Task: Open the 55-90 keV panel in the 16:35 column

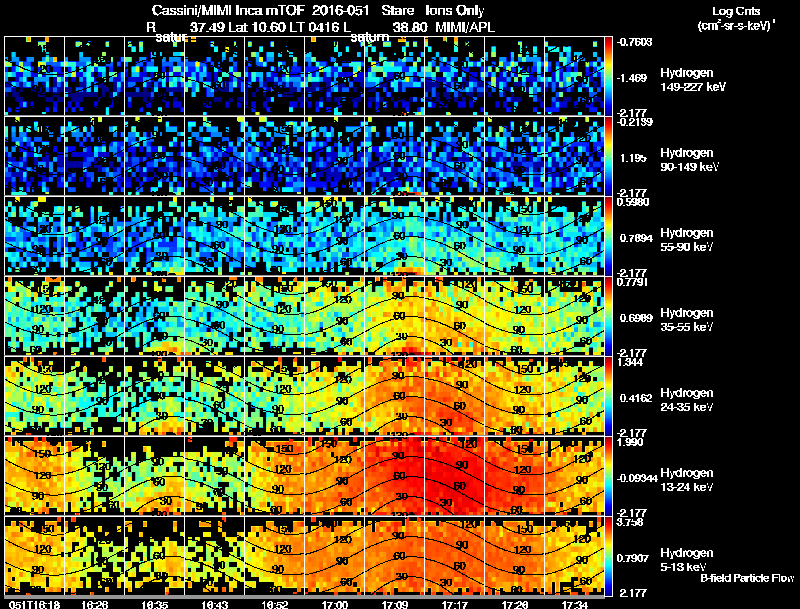Action: (x=154, y=236)
